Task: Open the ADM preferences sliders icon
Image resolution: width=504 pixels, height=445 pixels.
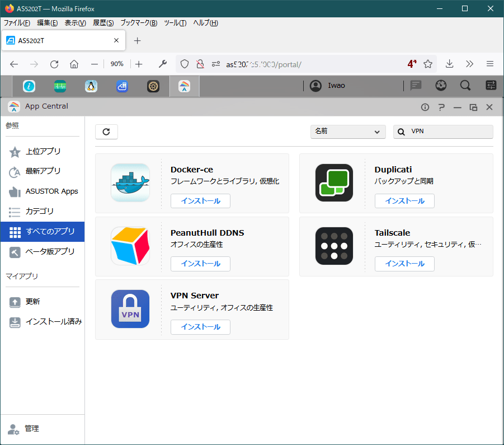Action: [x=491, y=86]
